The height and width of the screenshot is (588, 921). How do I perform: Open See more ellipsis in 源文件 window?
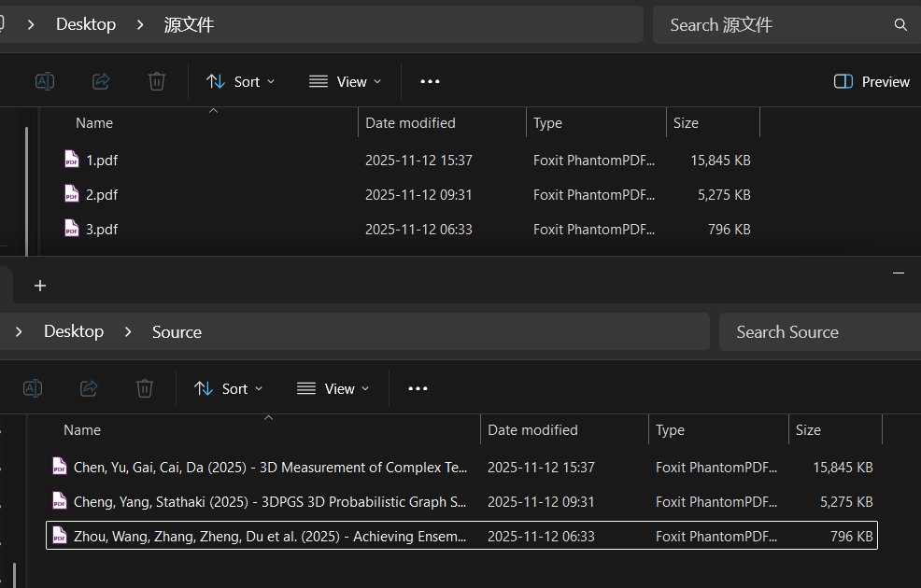[430, 81]
